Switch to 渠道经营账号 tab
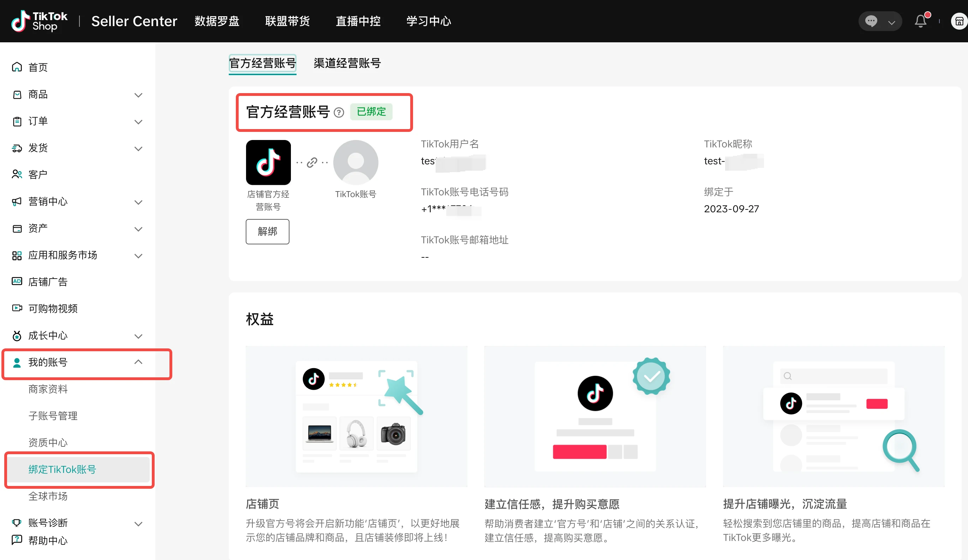This screenshot has height=560, width=968. click(x=347, y=63)
